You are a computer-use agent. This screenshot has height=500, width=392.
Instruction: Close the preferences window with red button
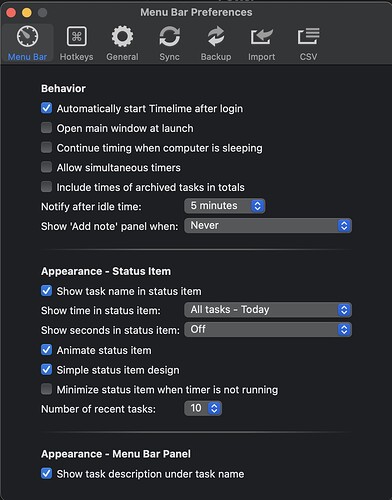coord(11,13)
